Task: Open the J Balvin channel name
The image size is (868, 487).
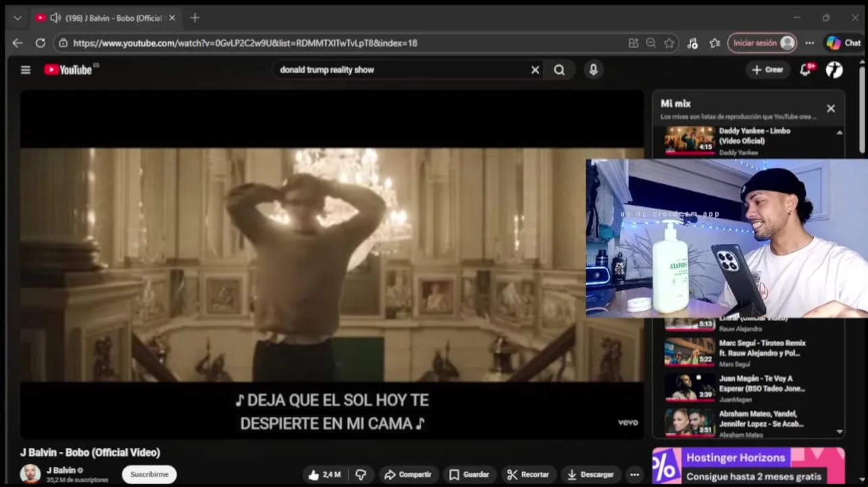Action: (61, 470)
